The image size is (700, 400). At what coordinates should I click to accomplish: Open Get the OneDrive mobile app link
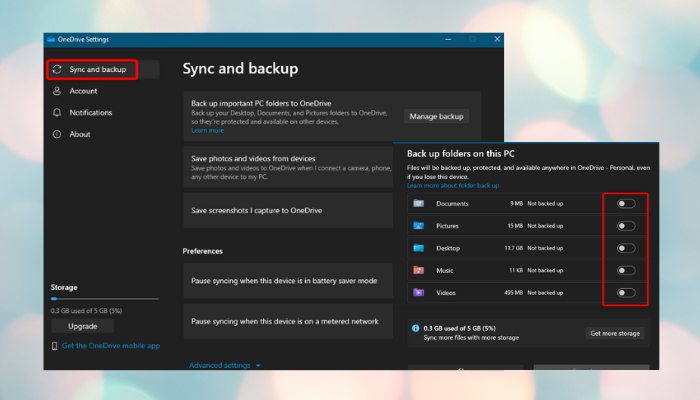[x=110, y=345]
